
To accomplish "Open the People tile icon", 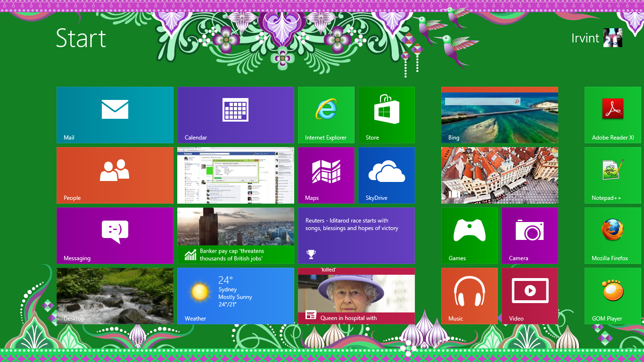I will 115,170.
